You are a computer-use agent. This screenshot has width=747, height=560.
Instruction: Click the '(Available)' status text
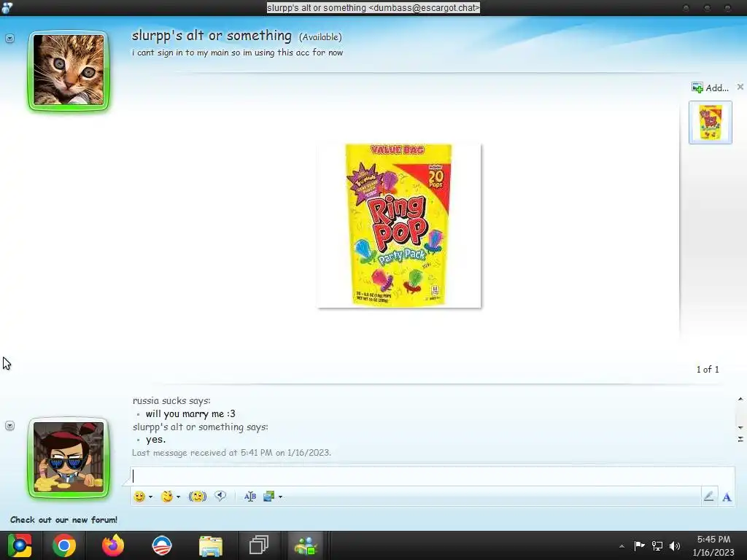(320, 36)
